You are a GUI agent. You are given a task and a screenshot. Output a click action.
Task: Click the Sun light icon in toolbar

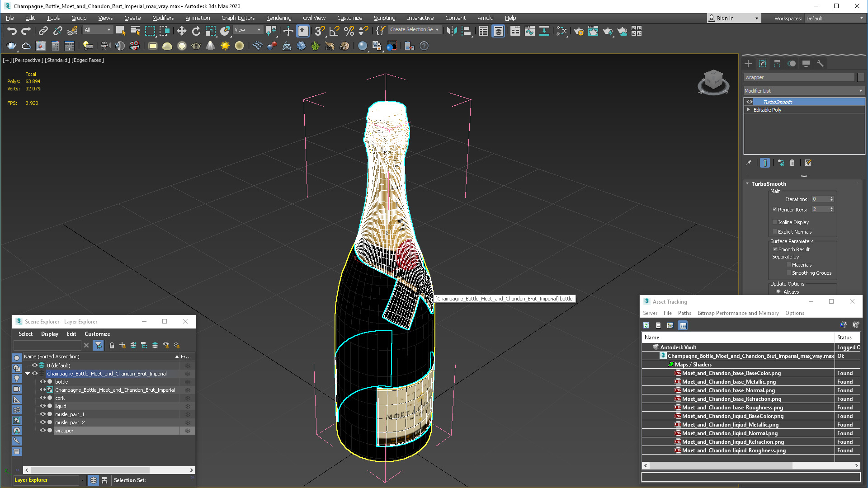pos(225,46)
